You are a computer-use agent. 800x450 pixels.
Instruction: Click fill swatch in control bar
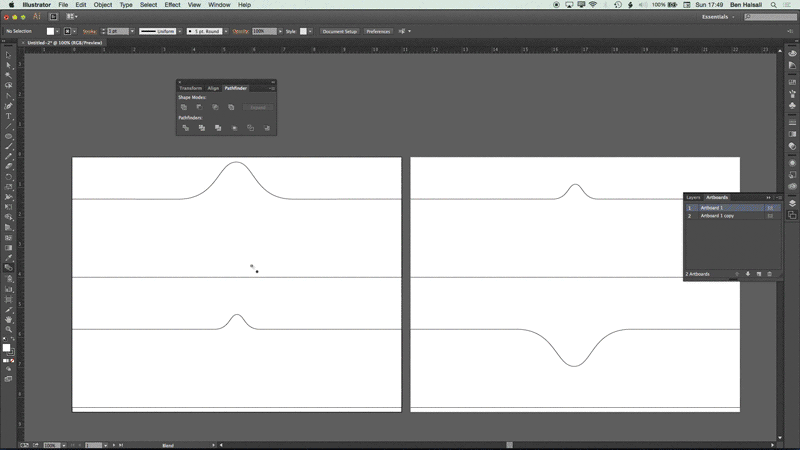50,31
